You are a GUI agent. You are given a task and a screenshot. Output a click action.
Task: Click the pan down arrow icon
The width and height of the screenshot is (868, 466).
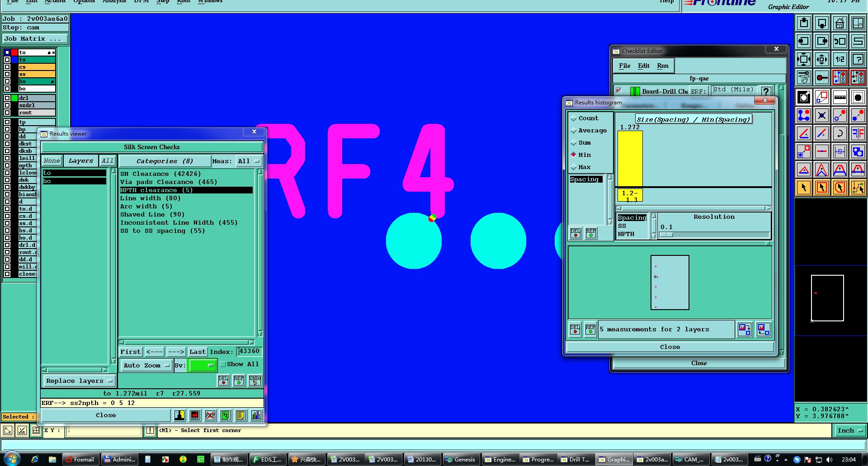[821, 23]
